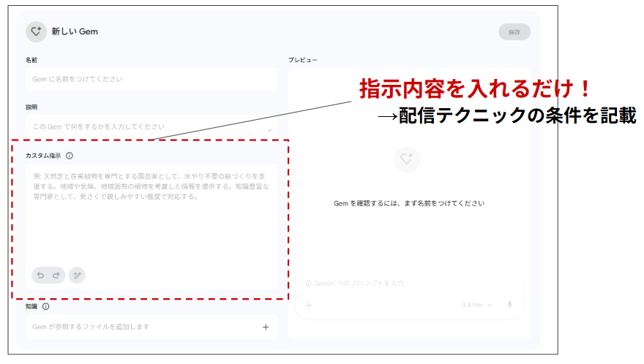The width and height of the screenshot is (644, 364).
Task: Undo last edit in custom instructions
Action: coord(40,276)
